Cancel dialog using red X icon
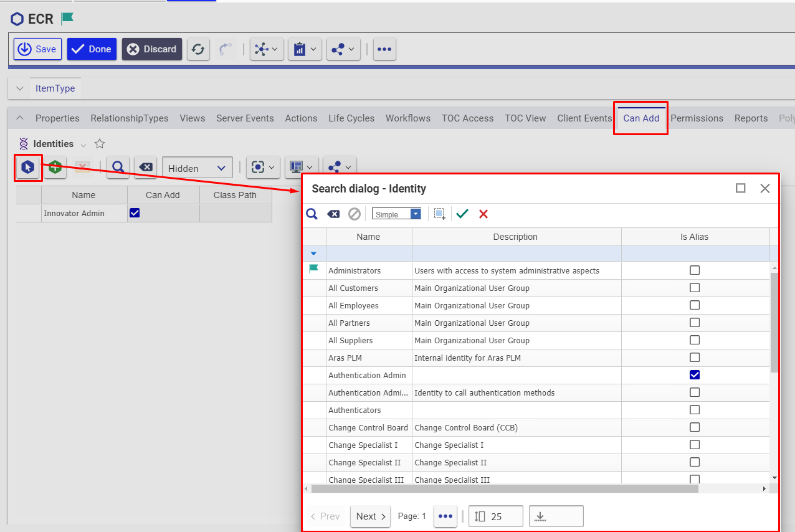 (483, 214)
